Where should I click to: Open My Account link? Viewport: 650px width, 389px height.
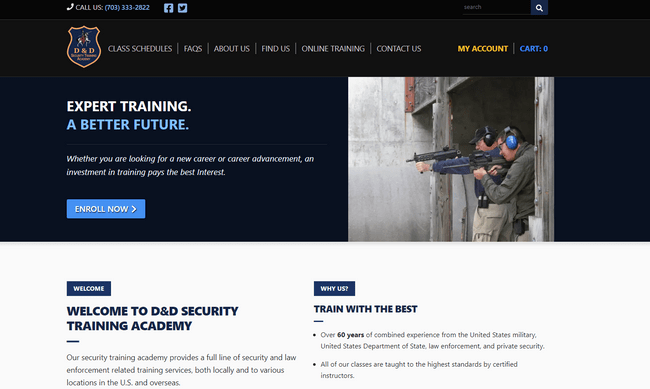pyautogui.click(x=483, y=49)
